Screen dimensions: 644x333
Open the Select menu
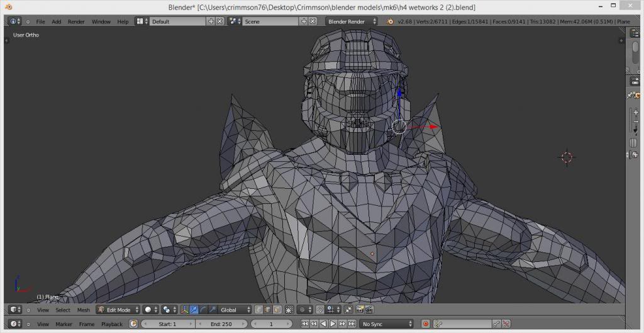click(63, 310)
